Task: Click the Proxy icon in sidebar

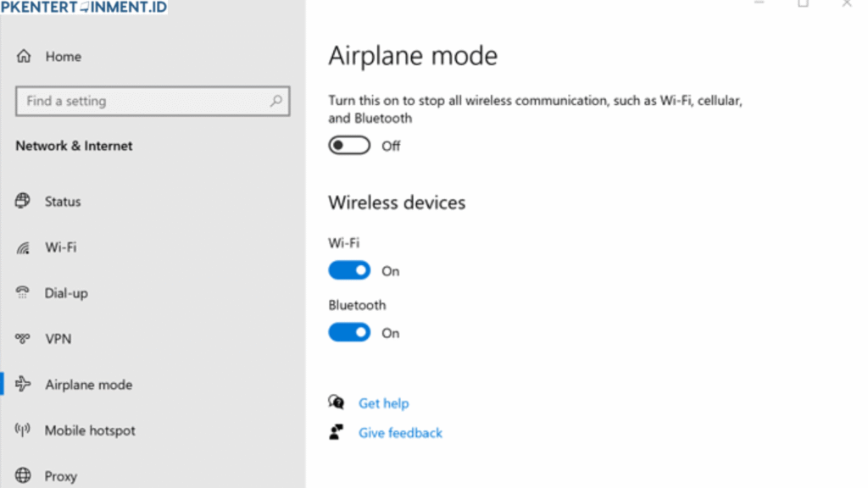Action: pyautogui.click(x=23, y=475)
